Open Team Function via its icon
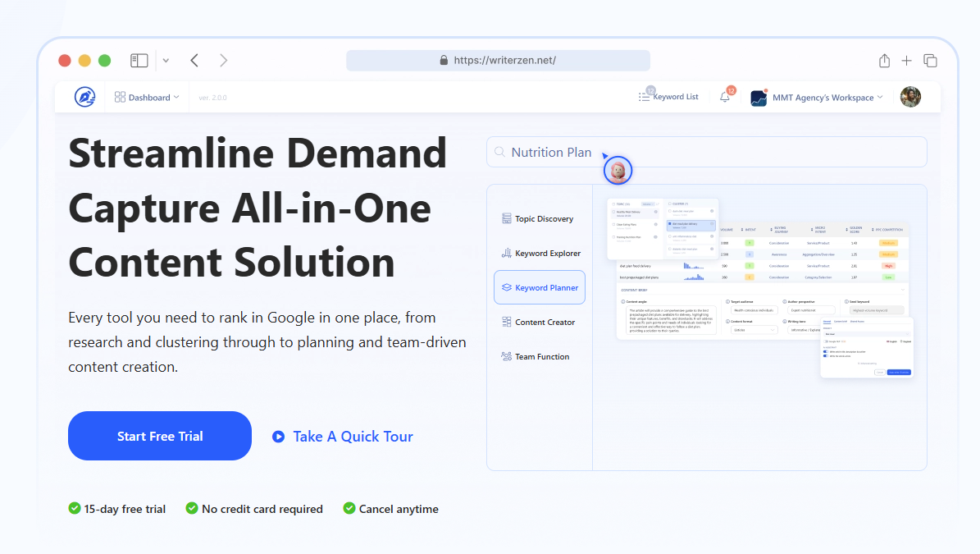The image size is (980, 554). pos(506,356)
